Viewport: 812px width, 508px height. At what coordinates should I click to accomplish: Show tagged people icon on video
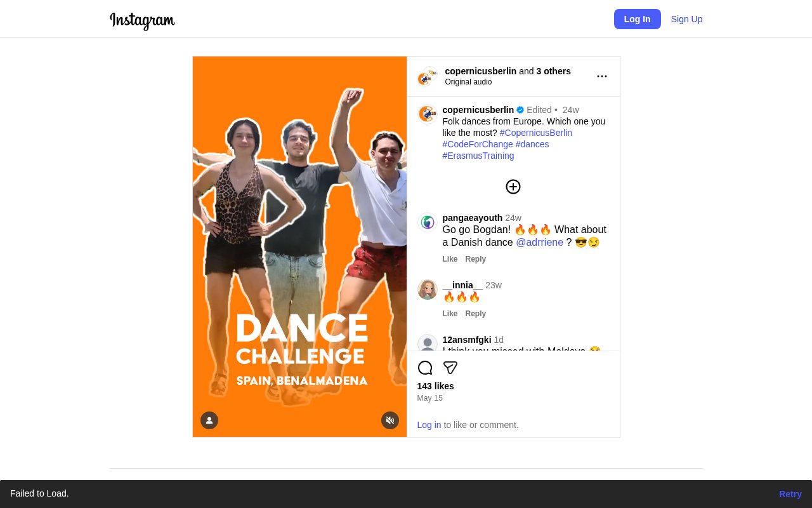point(209,420)
